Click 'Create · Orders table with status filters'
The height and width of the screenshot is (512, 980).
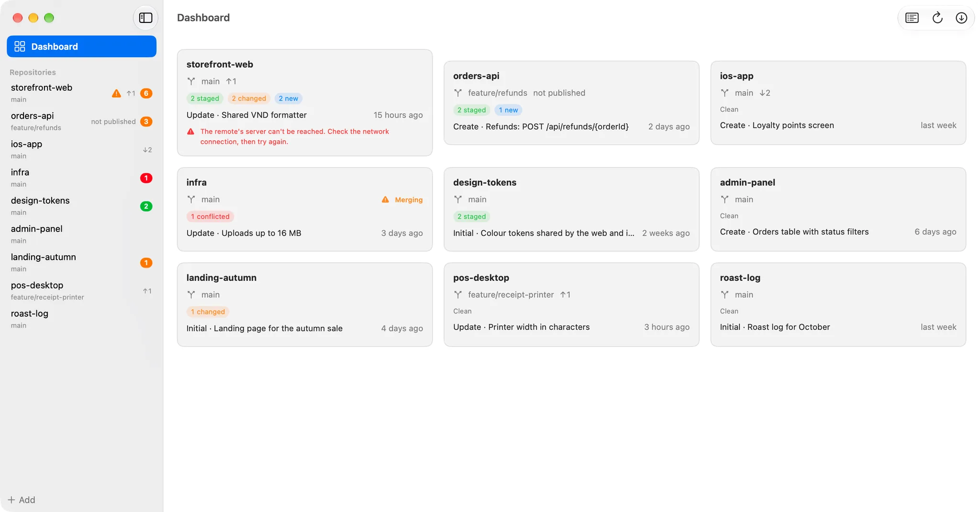pyautogui.click(x=794, y=232)
